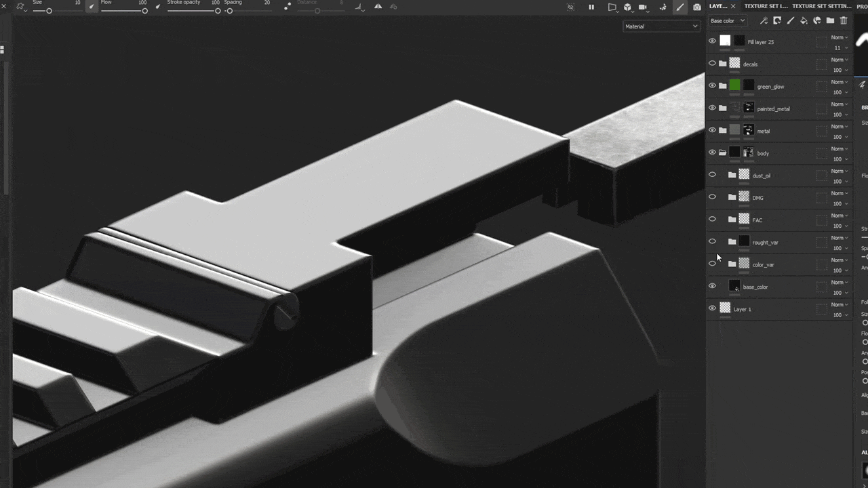
Task: Select the green color swatch of green_glow
Action: click(x=734, y=86)
